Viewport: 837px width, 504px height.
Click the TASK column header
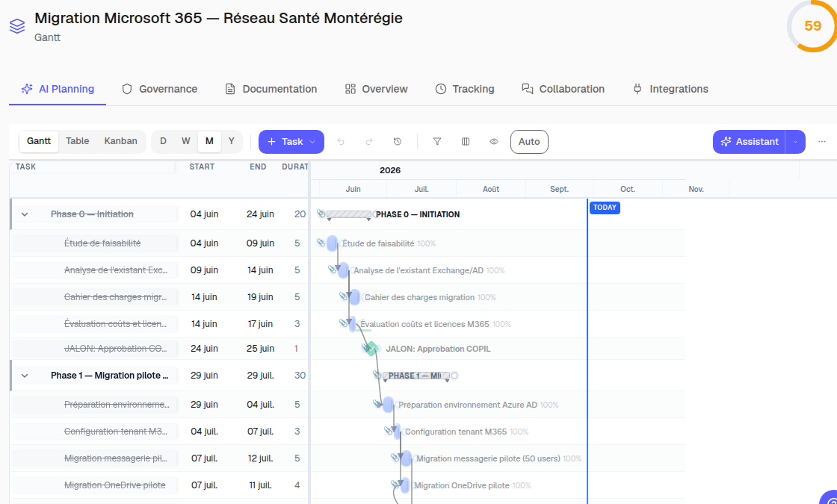point(25,167)
